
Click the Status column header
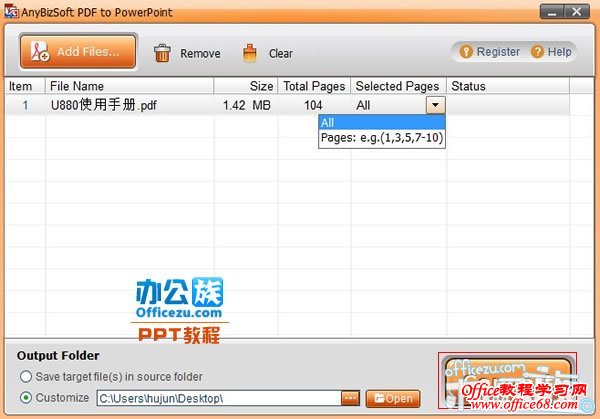(x=508, y=86)
